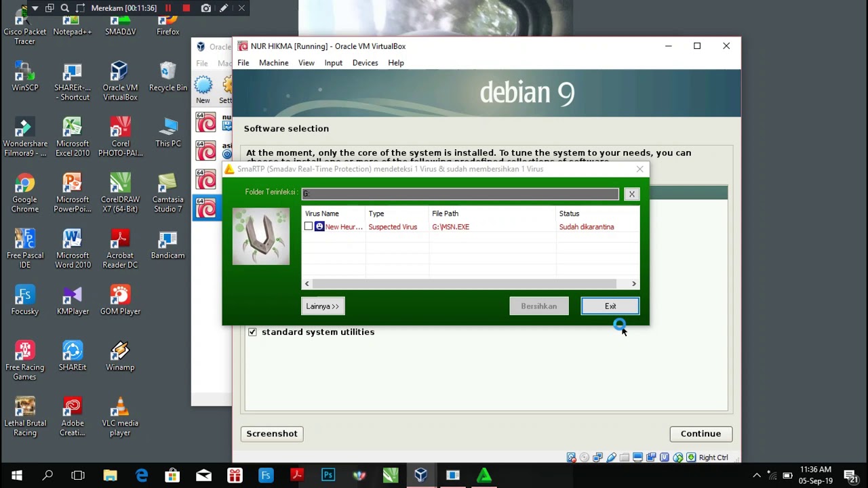The height and width of the screenshot is (488, 868).
Task: Click G:\MSN.EXE file path cell
Action: tap(450, 227)
